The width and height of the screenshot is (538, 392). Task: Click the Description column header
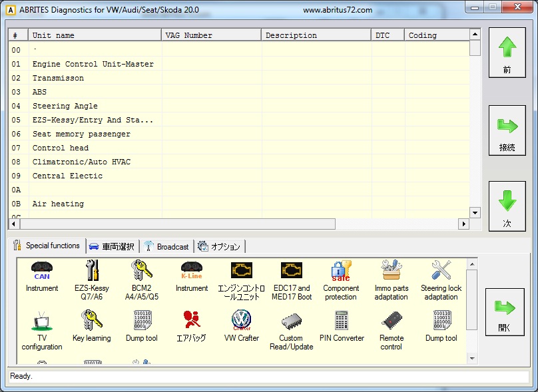[x=316, y=35]
